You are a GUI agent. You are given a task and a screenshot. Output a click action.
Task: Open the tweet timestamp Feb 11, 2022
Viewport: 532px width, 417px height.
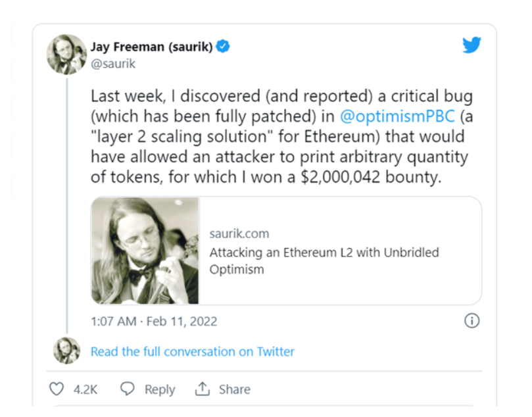[153, 322]
